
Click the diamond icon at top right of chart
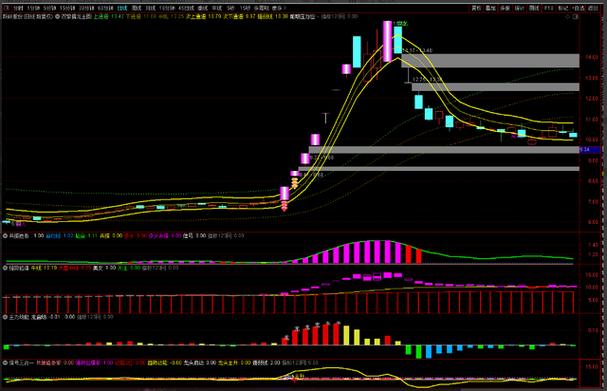(x=568, y=17)
